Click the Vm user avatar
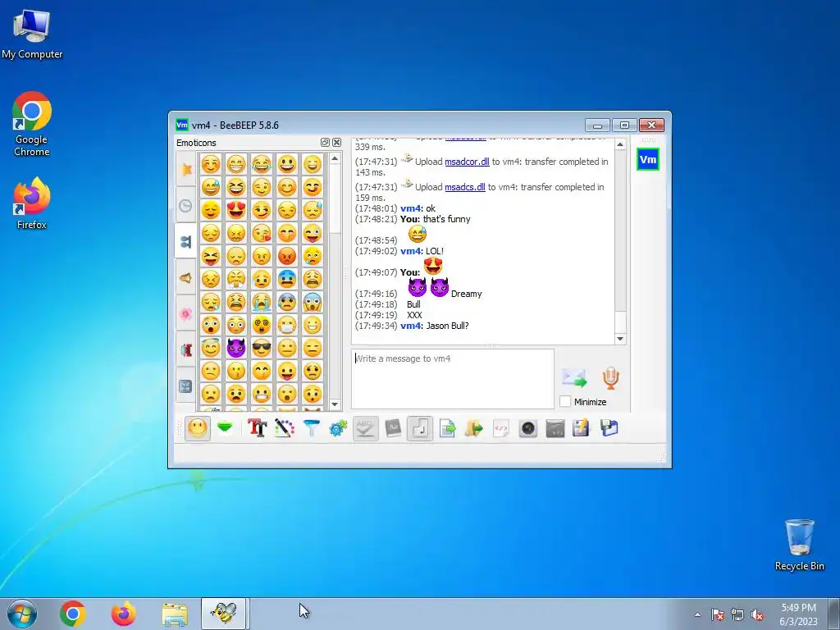Screen dimensions: 840x630 pos(648,160)
